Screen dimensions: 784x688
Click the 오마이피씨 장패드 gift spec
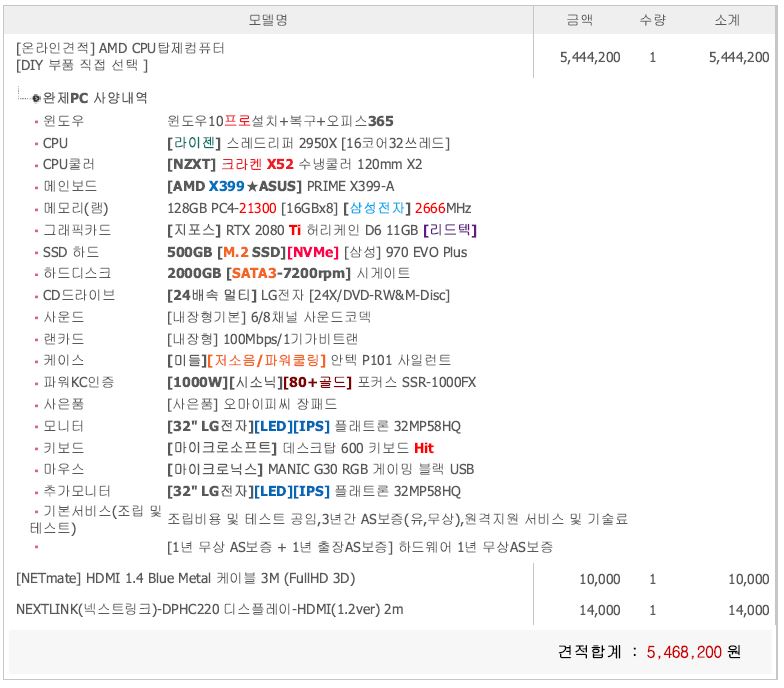click(252, 404)
